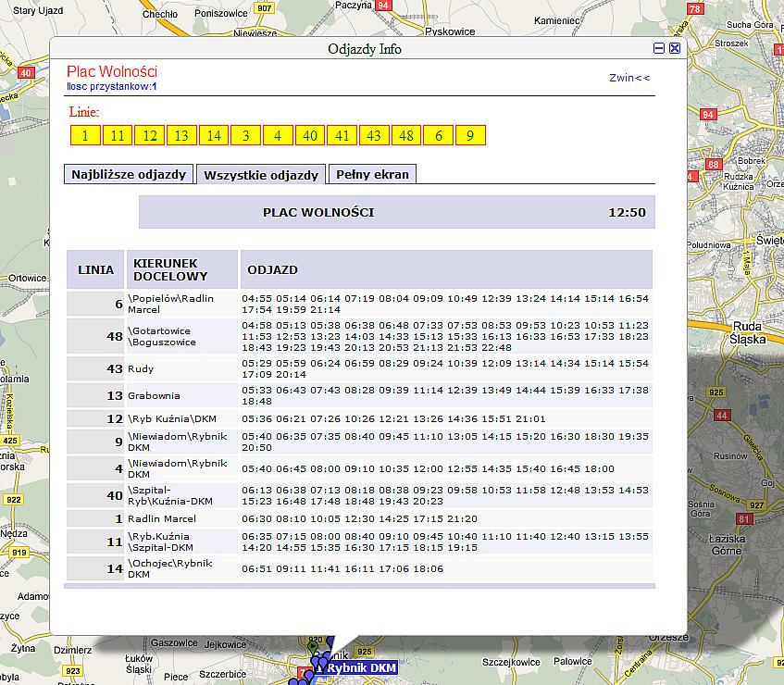Click line number 4 in table
This screenshot has height=685, width=784.
click(x=118, y=468)
